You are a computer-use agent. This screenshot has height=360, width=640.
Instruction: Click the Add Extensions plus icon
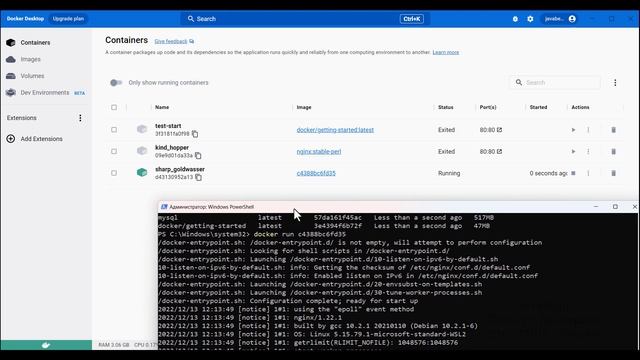click(x=11, y=139)
